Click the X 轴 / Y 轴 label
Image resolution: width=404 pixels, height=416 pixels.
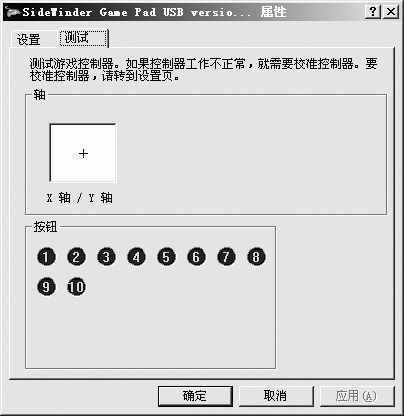click(79, 198)
